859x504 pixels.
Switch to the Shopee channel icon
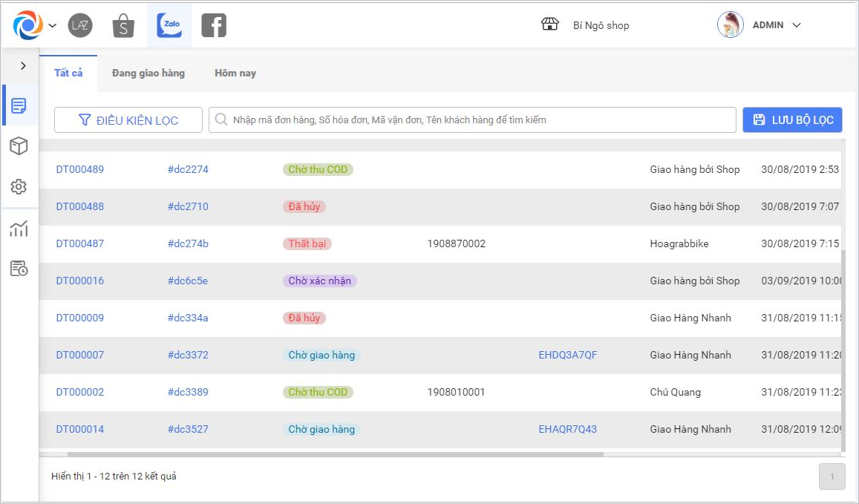123,25
